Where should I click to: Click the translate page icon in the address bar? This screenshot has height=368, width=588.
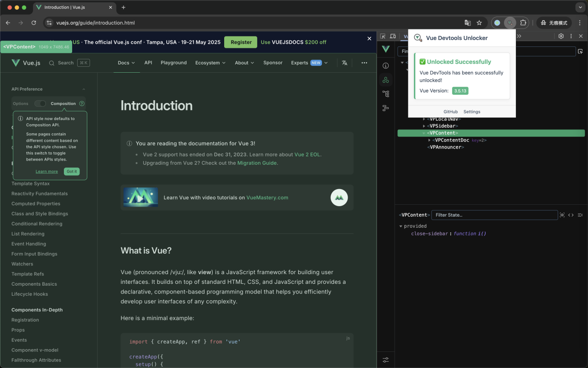[468, 23]
